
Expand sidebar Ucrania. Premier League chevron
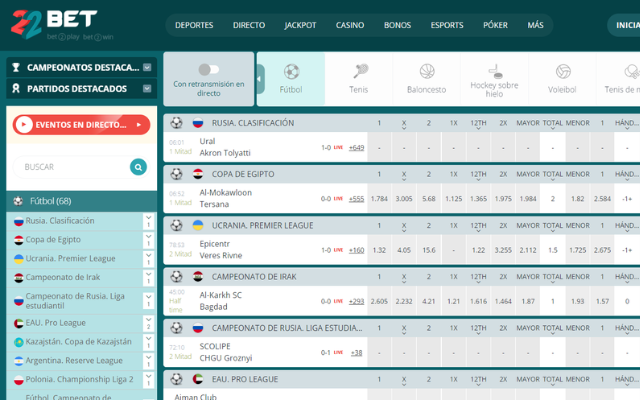coord(149,258)
